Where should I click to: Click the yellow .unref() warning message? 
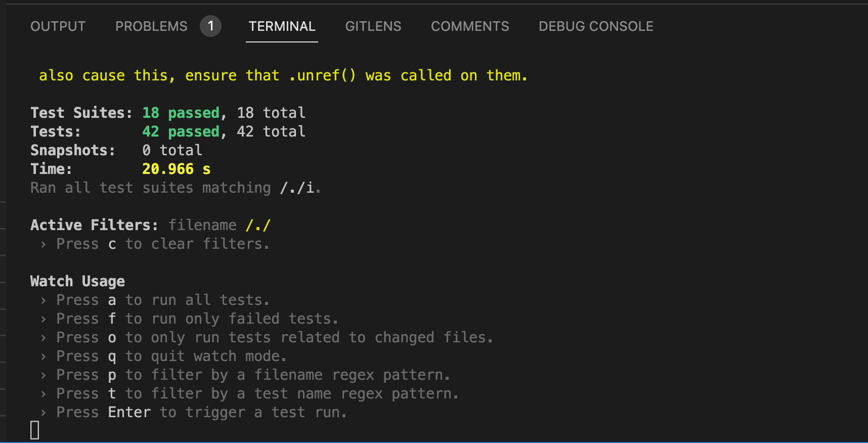click(x=282, y=75)
